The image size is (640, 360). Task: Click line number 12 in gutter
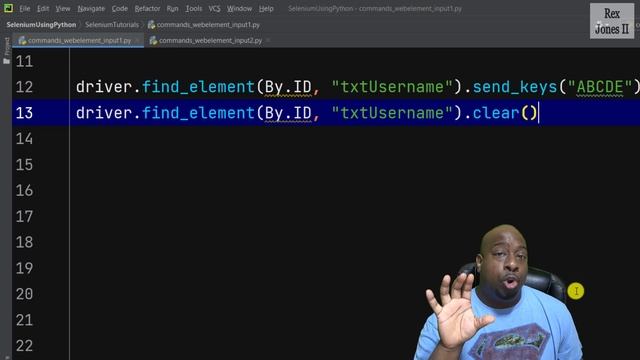pos(24,87)
